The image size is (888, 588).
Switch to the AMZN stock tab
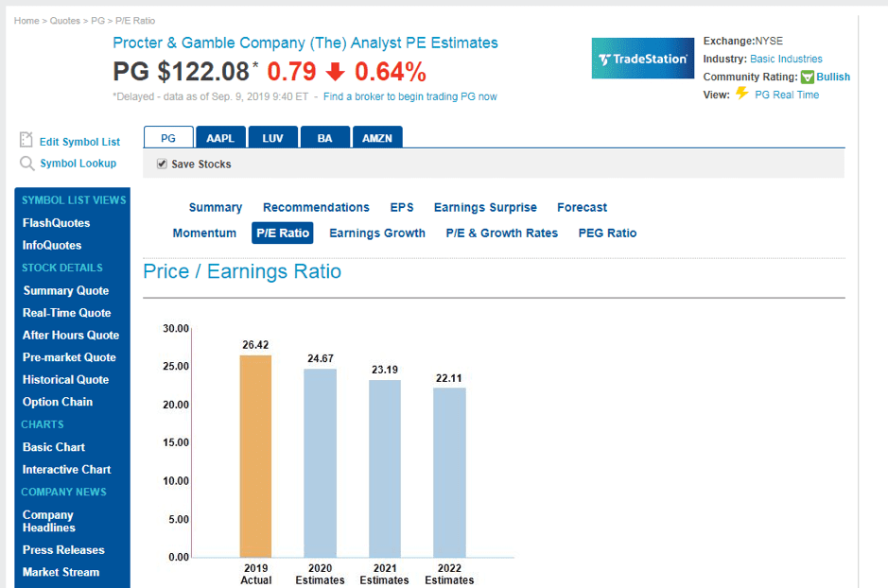click(377, 137)
